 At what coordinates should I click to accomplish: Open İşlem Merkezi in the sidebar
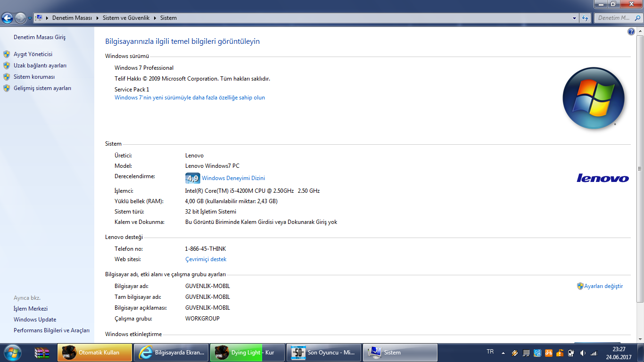[31, 309]
